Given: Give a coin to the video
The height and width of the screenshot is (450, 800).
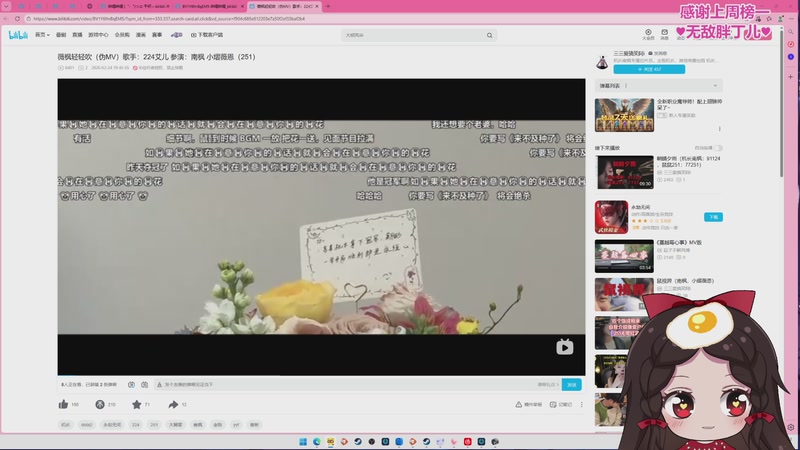Looking at the screenshot, I should click(x=100, y=405).
